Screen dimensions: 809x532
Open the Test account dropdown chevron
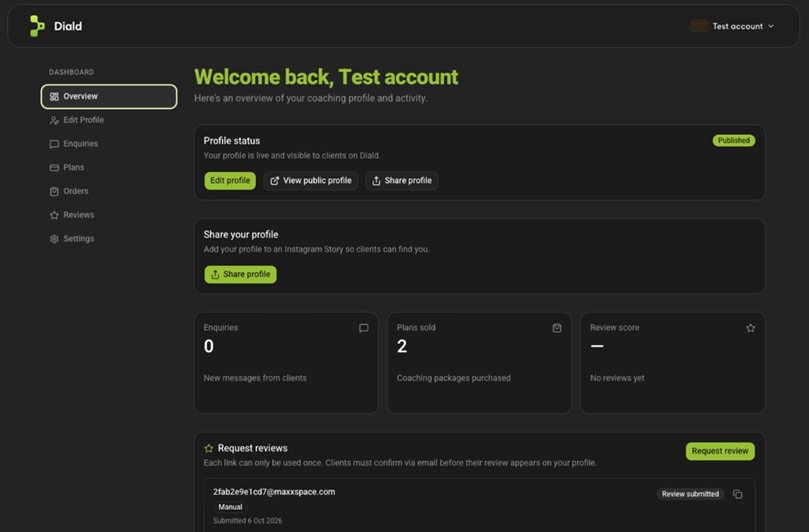point(771,26)
